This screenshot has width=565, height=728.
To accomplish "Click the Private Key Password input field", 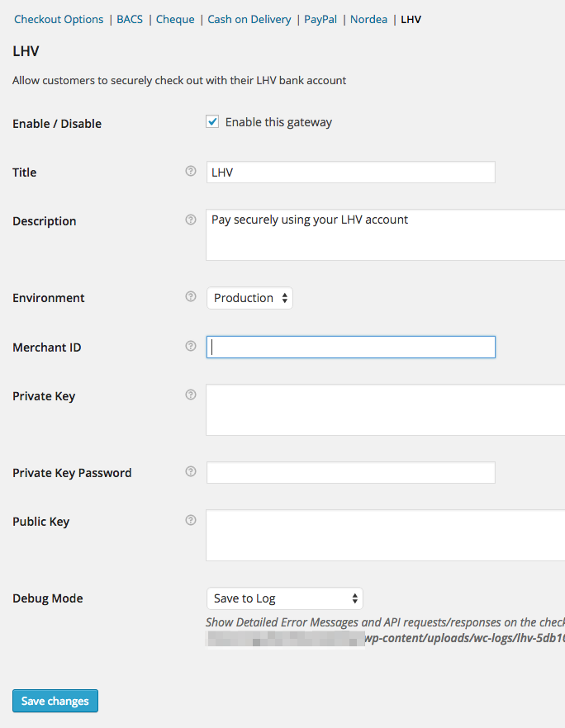I will point(351,473).
